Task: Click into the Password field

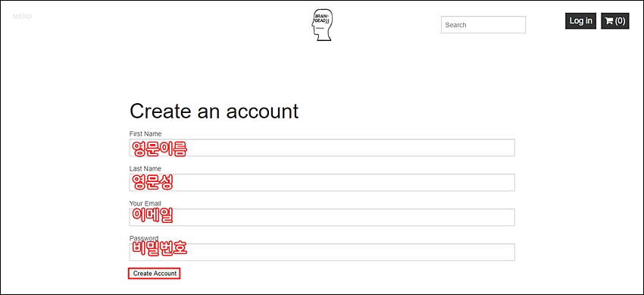Action: point(321,253)
